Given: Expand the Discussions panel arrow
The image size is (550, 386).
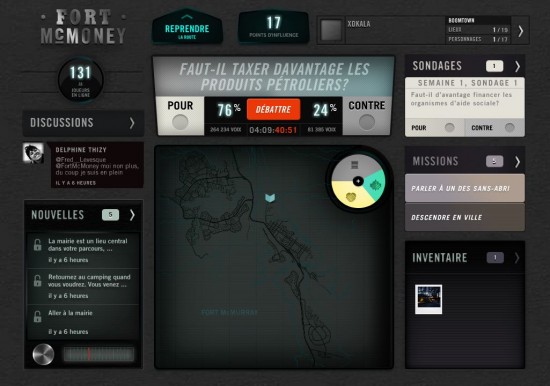Looking at the screenshot, I should (x=132, y=123).
